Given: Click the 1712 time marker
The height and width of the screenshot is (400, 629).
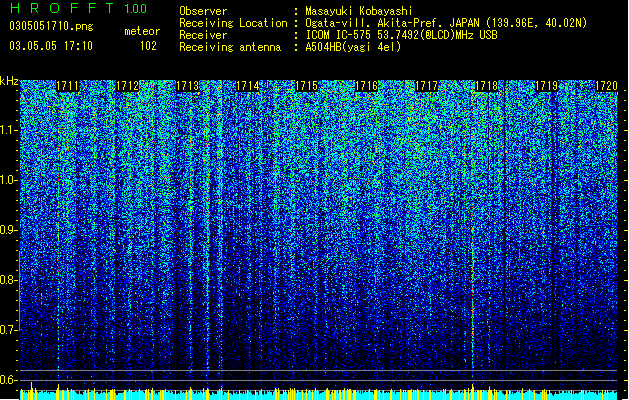Looking at the screenshot, I should tap(128, 86).
